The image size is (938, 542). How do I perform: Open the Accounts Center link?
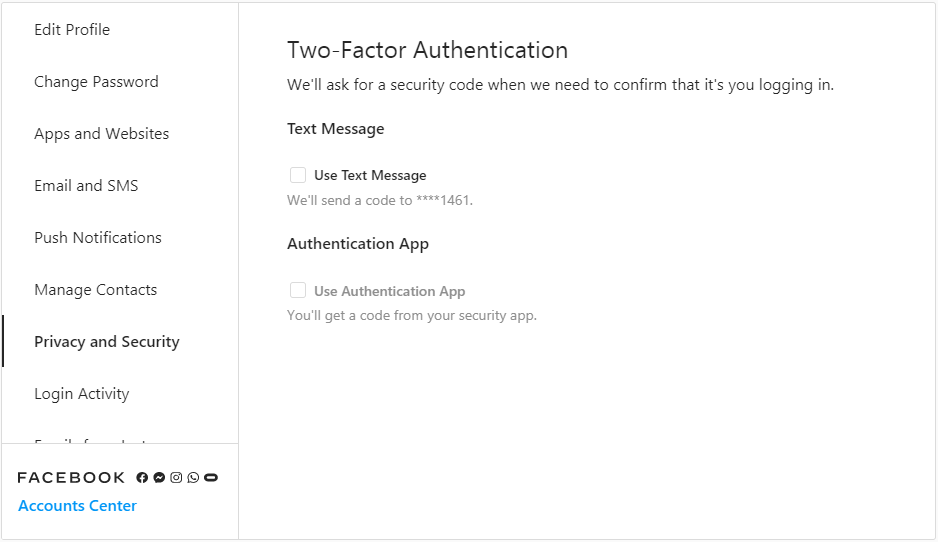click(77, 506)
